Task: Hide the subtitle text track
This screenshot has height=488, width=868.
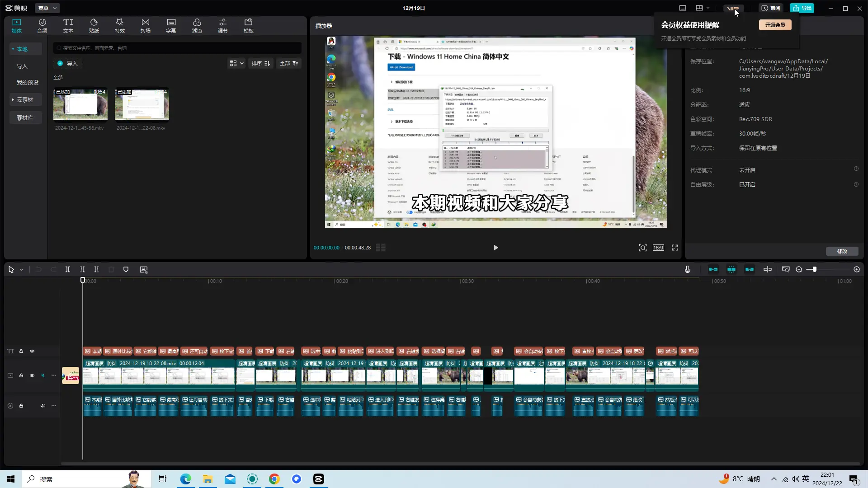Action: [x=32, y=351]
